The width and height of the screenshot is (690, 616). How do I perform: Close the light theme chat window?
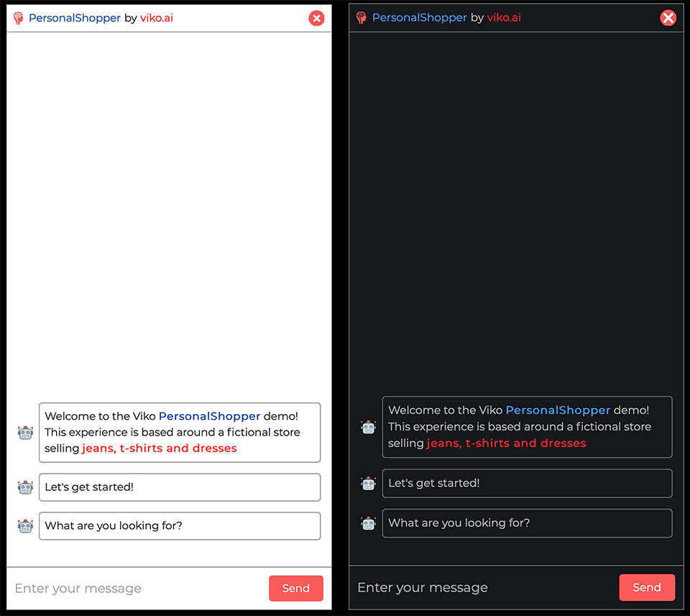click(316, 19)
